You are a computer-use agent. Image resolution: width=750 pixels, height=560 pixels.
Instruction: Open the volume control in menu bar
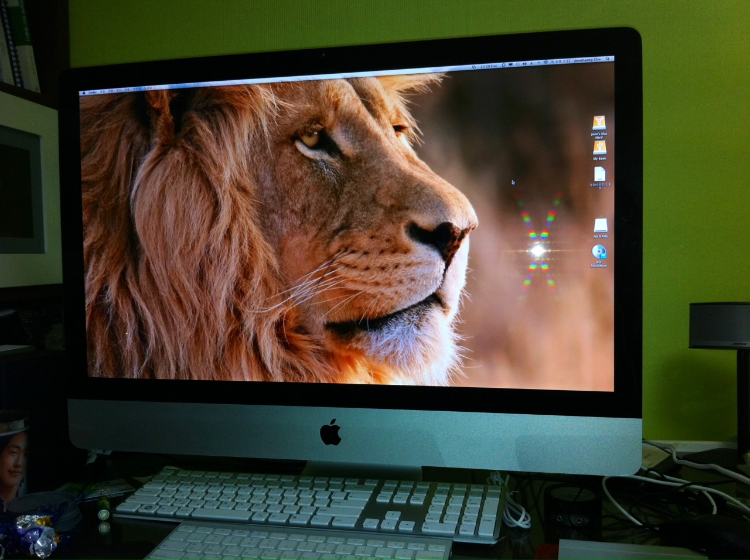point(524,63)
